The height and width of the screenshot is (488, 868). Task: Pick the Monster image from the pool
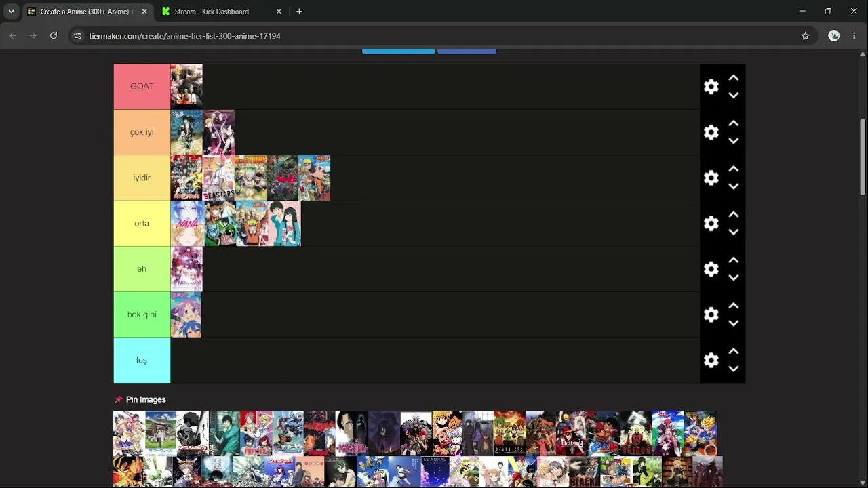point(352,434)
